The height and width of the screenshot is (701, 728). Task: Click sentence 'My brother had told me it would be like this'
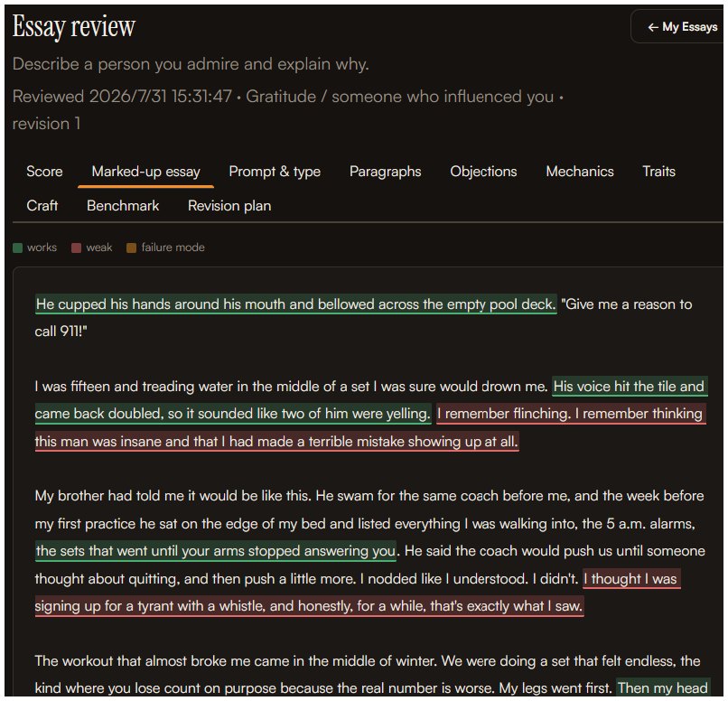[173, 496]
